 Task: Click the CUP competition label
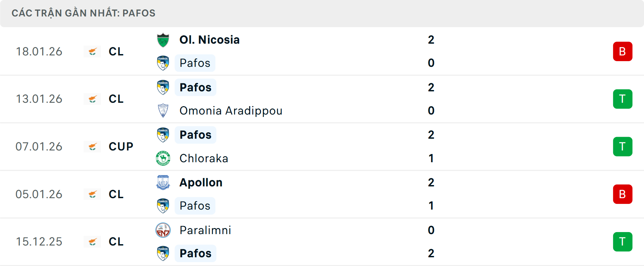coord(121,147)
